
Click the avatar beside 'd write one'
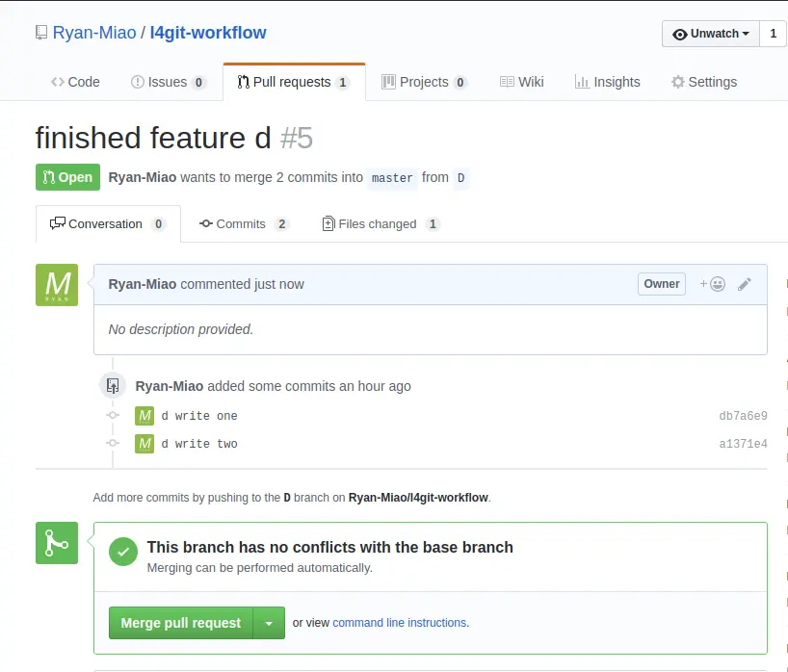click(x=144, y=416)
